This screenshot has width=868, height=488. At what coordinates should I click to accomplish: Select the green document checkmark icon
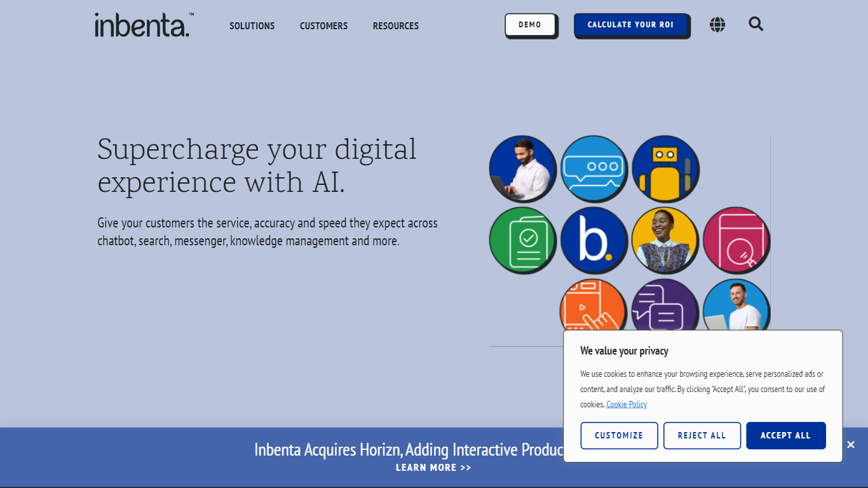pos(522,240)
